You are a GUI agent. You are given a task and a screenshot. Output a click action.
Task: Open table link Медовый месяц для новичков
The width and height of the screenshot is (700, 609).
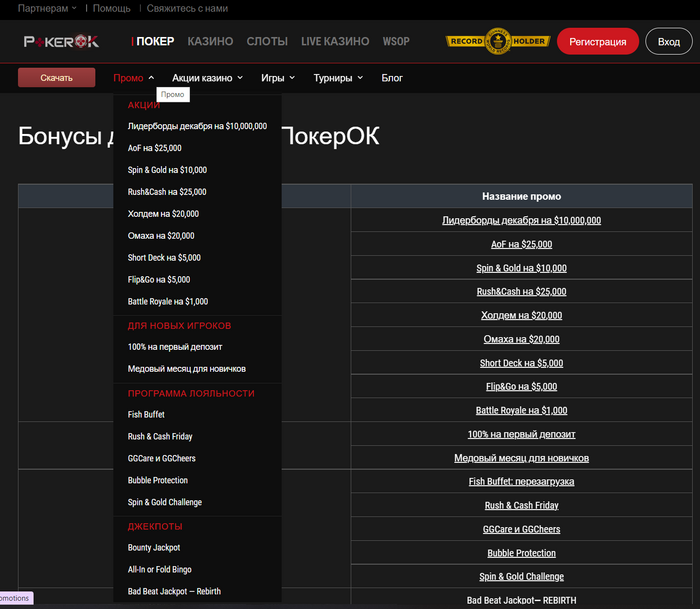coord(521,458)
